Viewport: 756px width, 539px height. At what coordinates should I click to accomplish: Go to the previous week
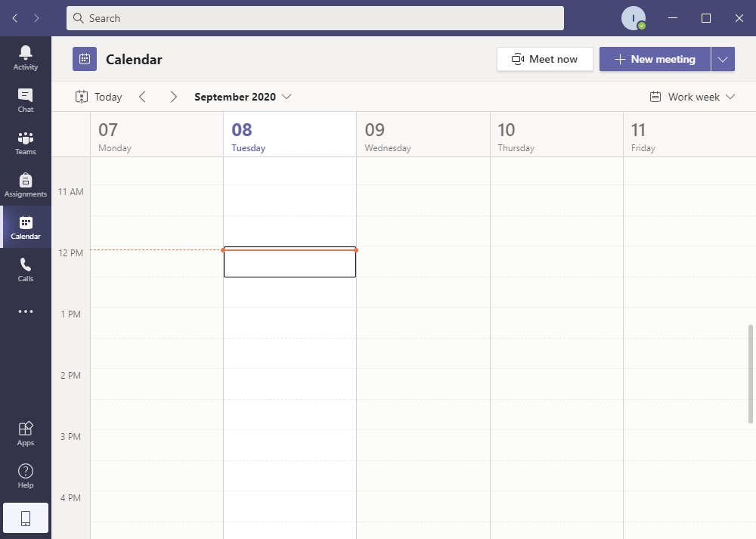click(142, 97)
